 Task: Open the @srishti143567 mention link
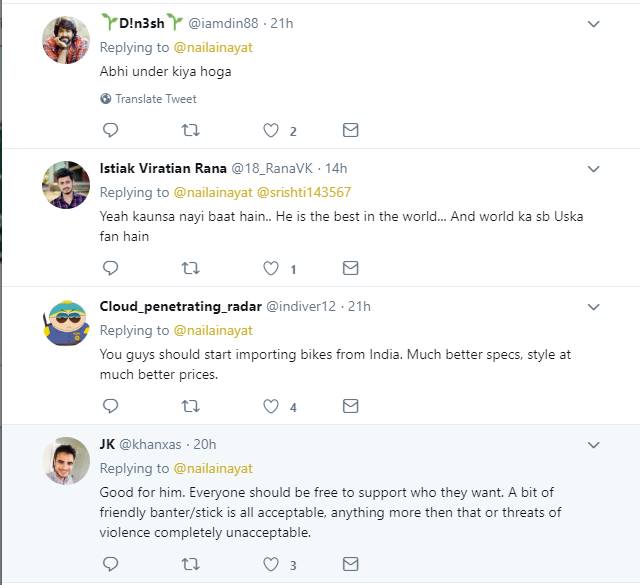point(304,192)
